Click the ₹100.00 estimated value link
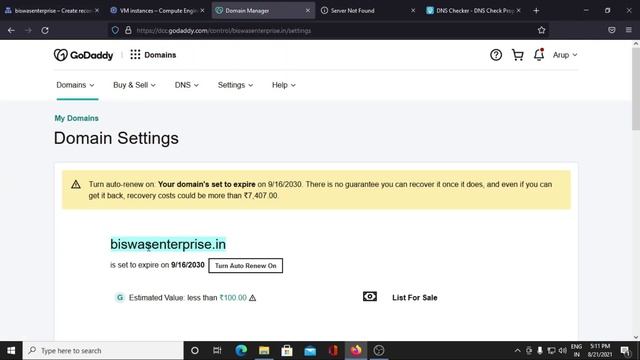Screen dimensions: 640x360 (233, 298)
